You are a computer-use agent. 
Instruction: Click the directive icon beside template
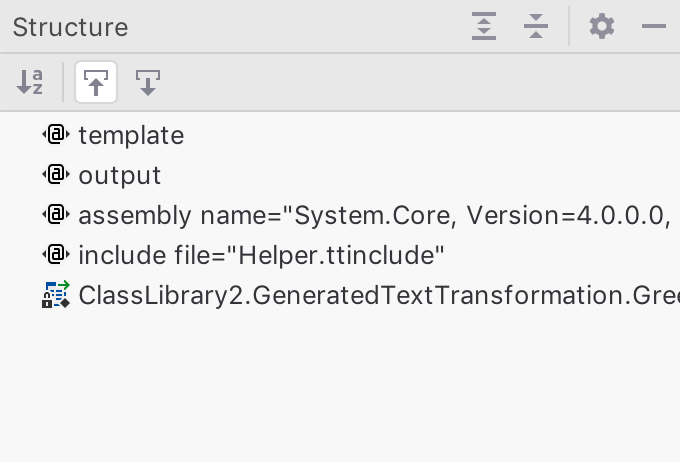click(56, 134)
